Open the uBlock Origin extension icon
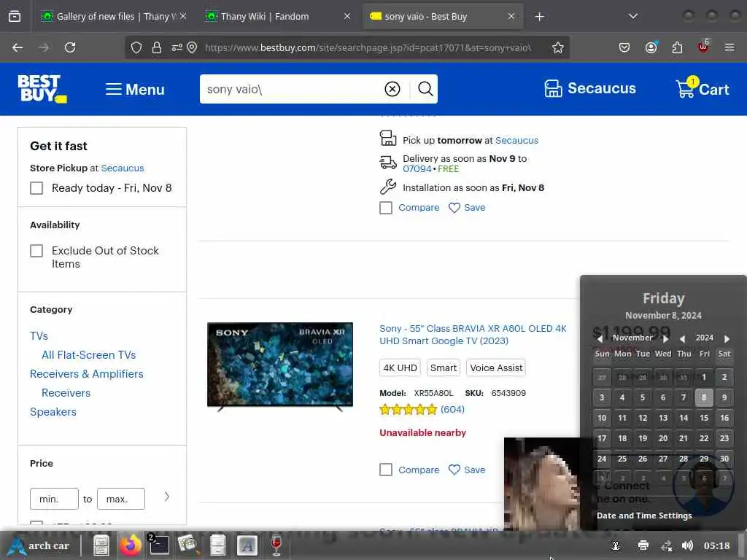747x560 pixels. [703, 47]
